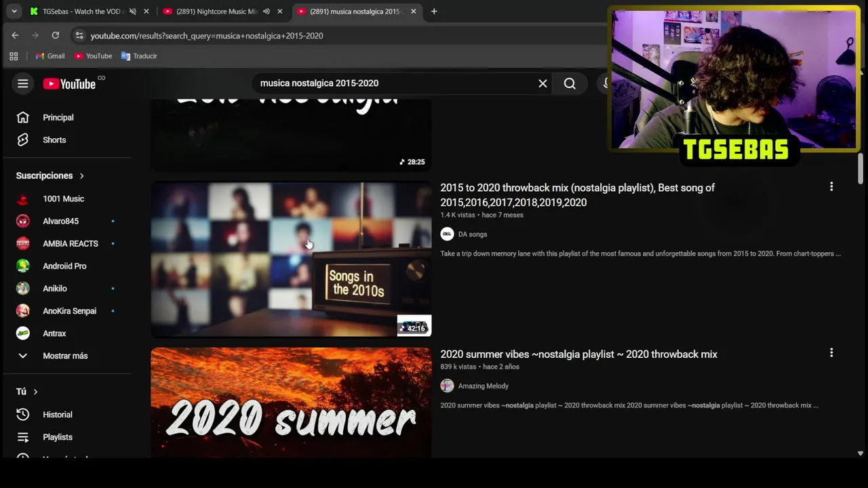Expand the Suscripciones section

click(50, 176)
